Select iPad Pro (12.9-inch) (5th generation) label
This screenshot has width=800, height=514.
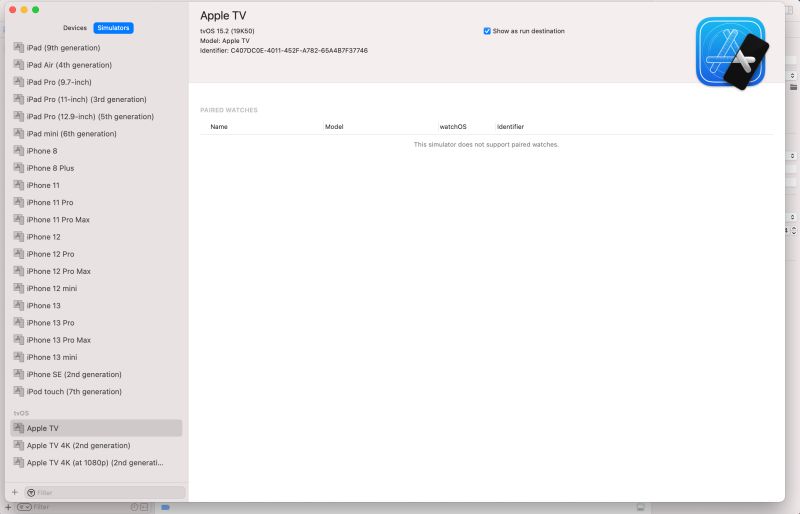click(90, 116)
